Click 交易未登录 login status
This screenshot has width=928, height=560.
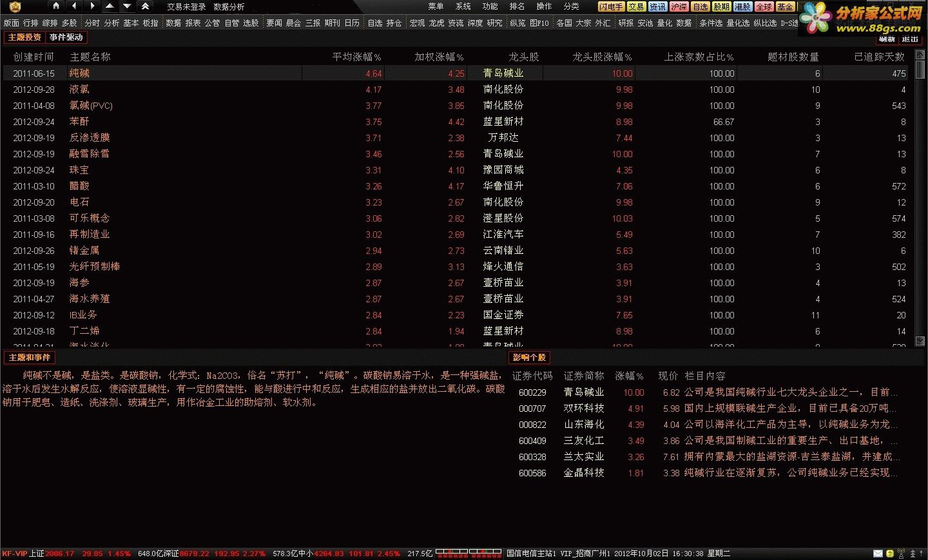[x=186, y=6]
